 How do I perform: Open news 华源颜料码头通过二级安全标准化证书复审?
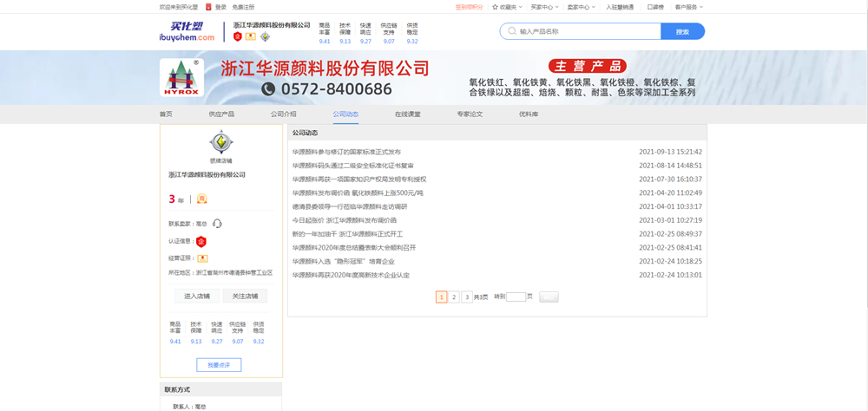[352, 166]
